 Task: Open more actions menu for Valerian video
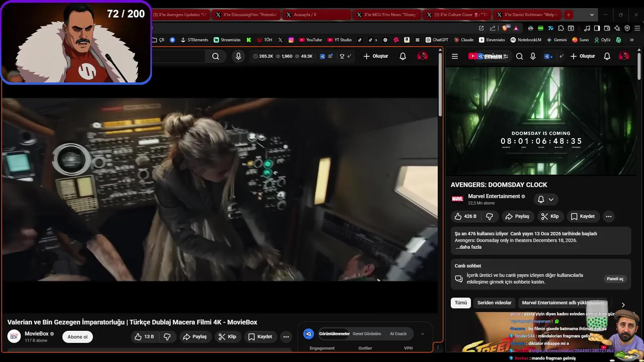(x=286, y=337)
